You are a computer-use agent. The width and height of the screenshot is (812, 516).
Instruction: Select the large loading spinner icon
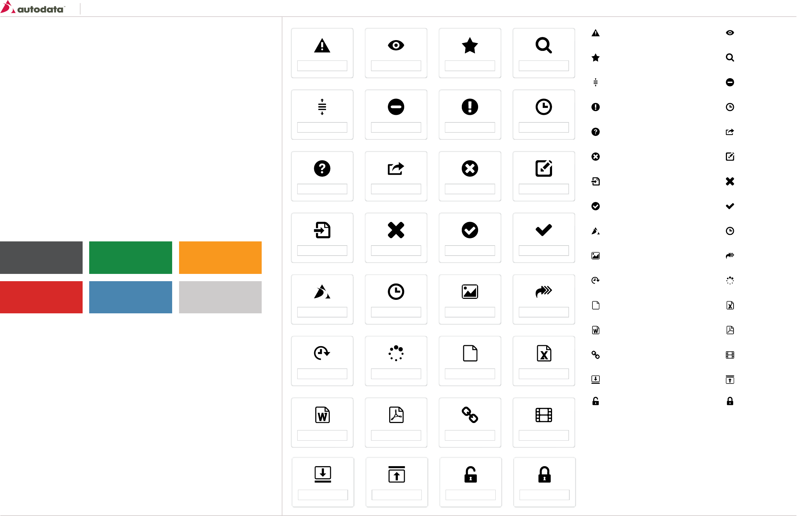tap(396, 353)
